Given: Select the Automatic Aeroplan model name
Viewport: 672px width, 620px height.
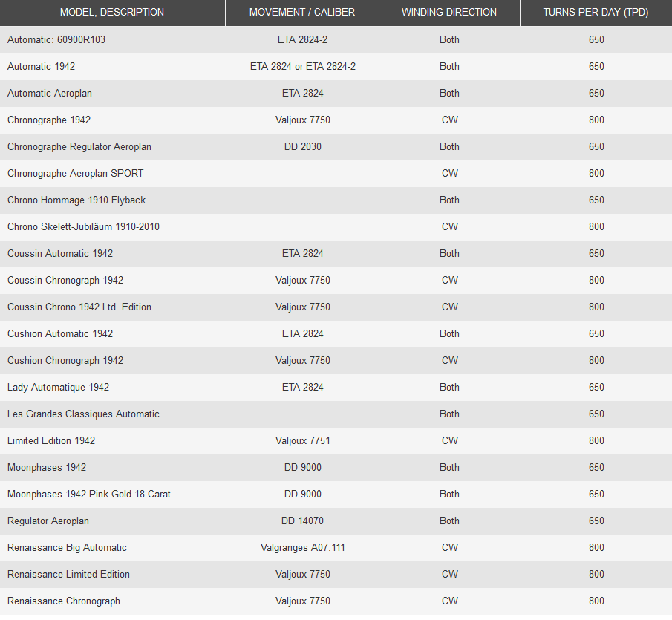Looking at the screenshot, I should click(50, 94).
